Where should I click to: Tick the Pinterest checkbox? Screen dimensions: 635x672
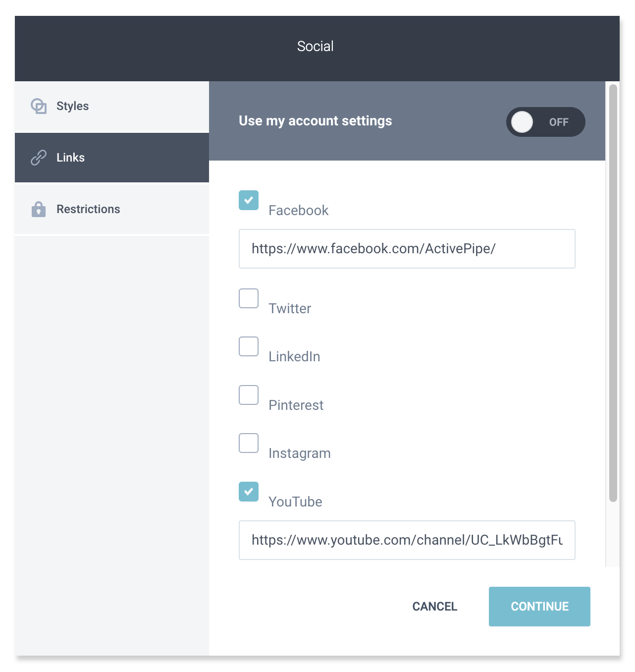pyautogui.click(x=249, y=395)
